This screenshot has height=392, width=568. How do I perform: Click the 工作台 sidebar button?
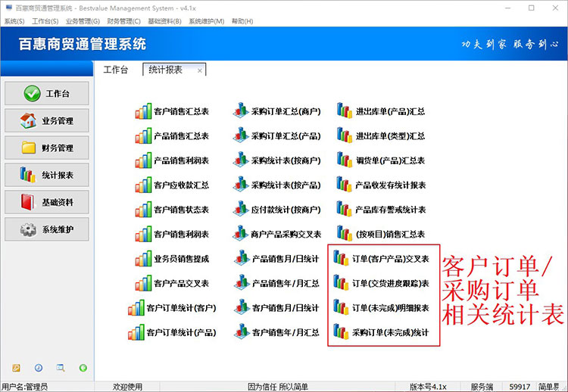(x=47, y=93)
